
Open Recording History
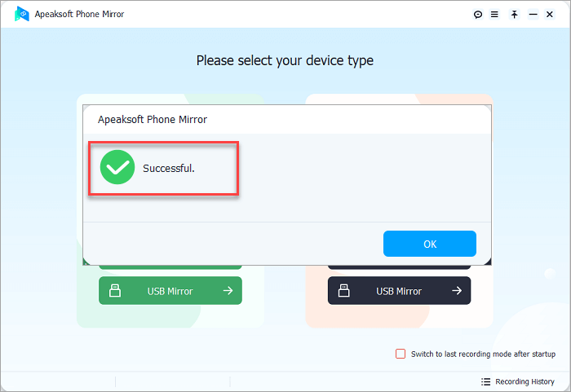[525, 381]
